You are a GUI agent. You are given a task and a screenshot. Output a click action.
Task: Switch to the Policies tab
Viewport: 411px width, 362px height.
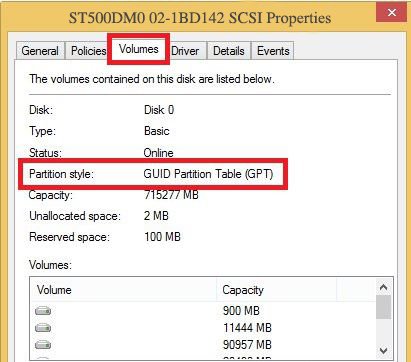88,51
